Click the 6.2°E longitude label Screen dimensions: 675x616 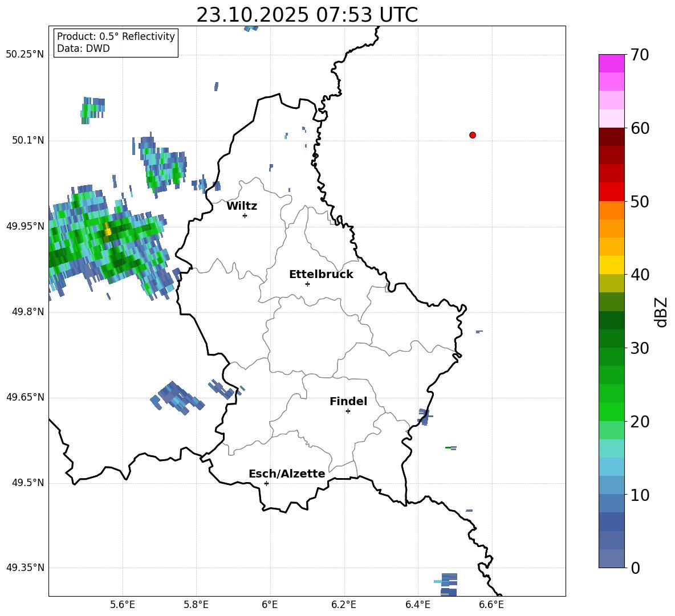coord(344,605)
